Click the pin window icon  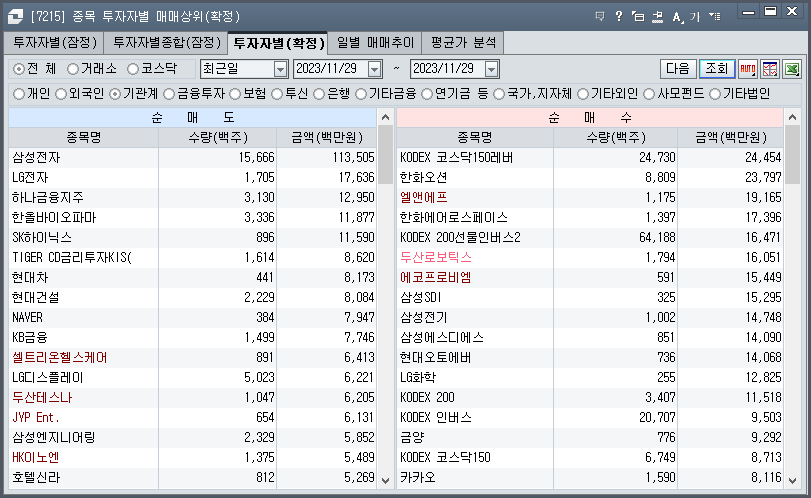tap(657, 17)
